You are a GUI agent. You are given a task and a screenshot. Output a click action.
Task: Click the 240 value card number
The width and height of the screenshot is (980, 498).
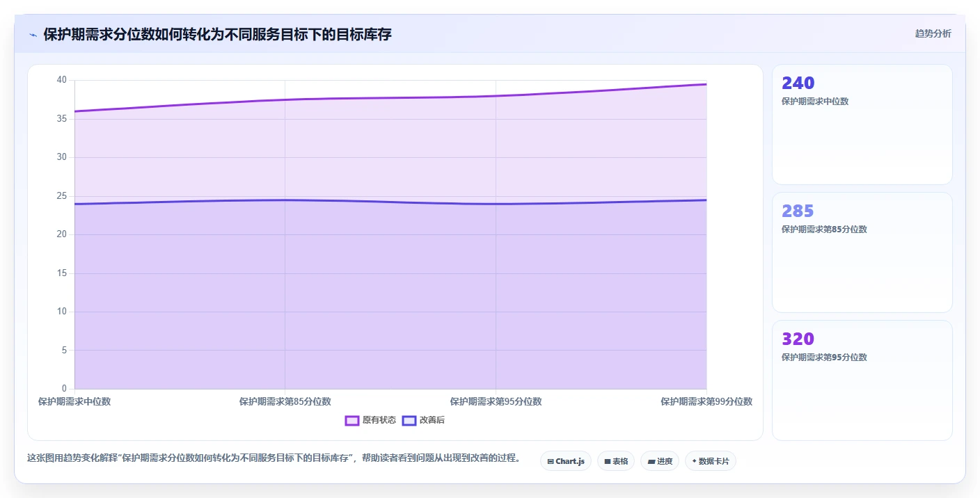click(x=798, y=83)
